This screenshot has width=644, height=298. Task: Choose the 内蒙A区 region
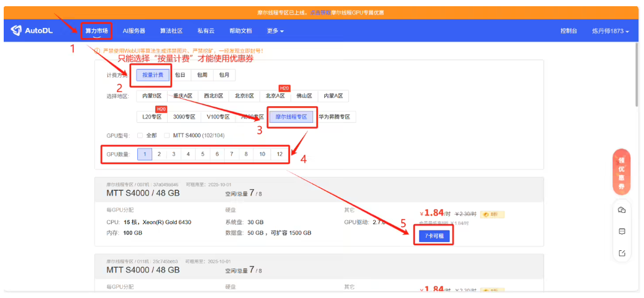tap(333, 96)
